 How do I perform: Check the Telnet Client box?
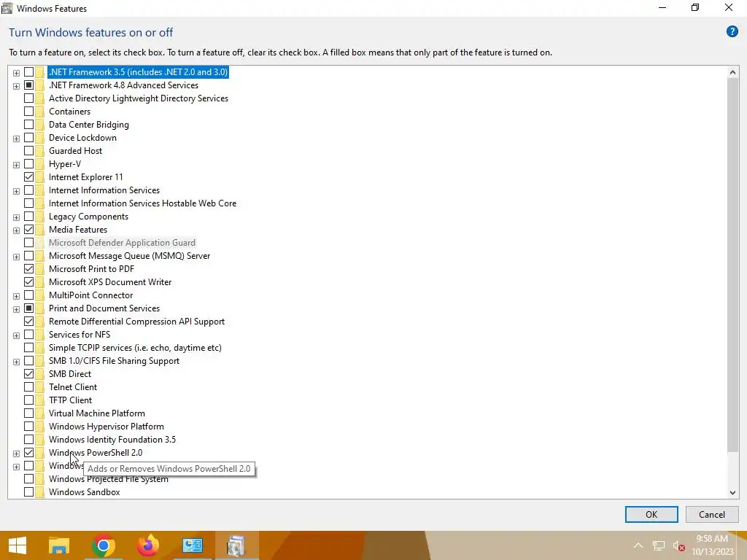point(28,387)
